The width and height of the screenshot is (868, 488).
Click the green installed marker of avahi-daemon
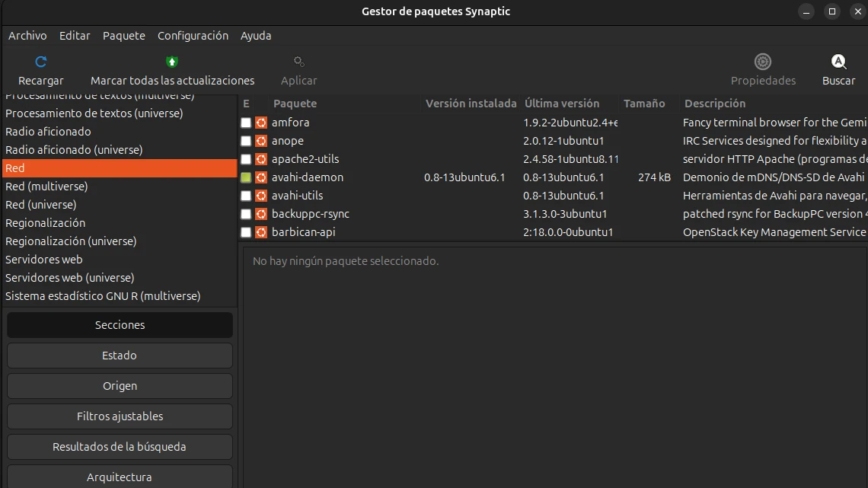pyautogui.click(x=245, y=177)
